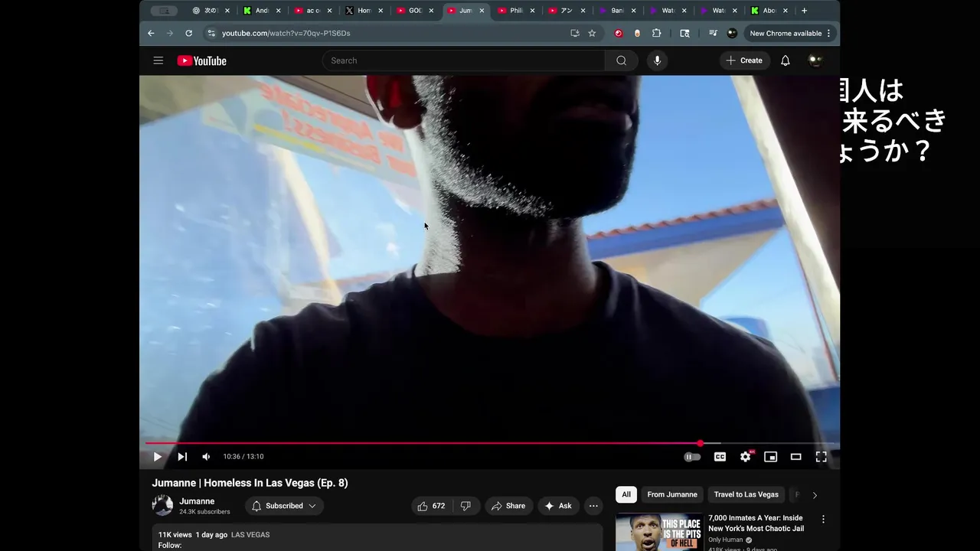Switch to the Phili YouTube tab
980x551 pixels.
click(514, 11)
